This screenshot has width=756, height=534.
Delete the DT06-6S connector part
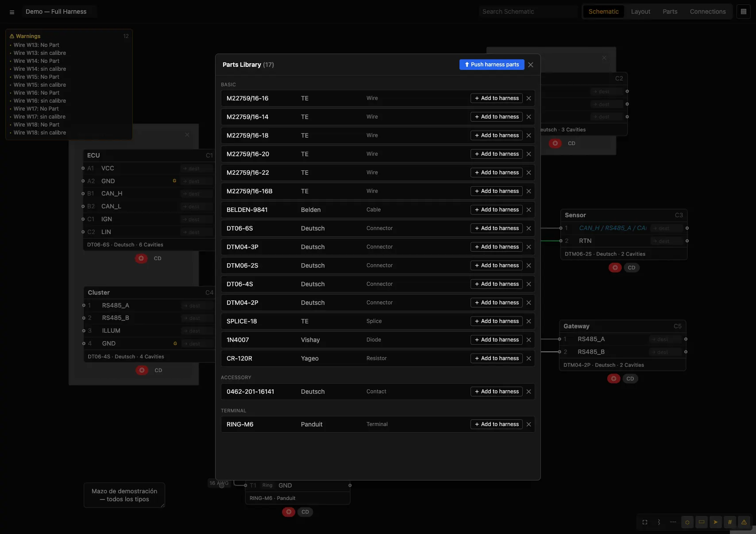(x=528, y=228)
